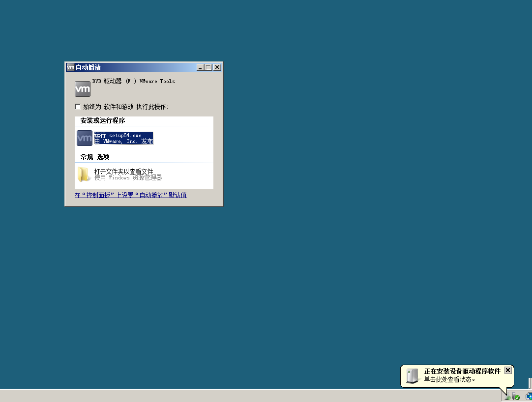Click an empty area of the taskbar

[x=246, y=396]
